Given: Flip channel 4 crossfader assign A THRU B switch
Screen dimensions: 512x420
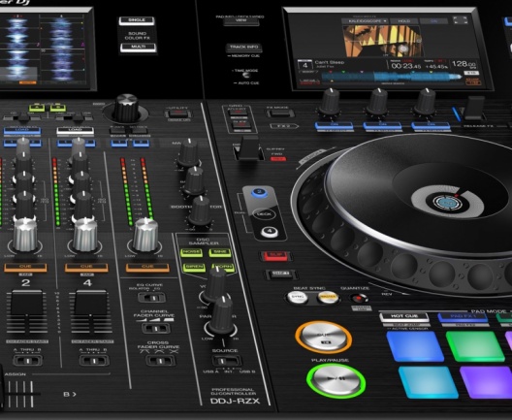Looking at the screenshot, I should point(94,361).
